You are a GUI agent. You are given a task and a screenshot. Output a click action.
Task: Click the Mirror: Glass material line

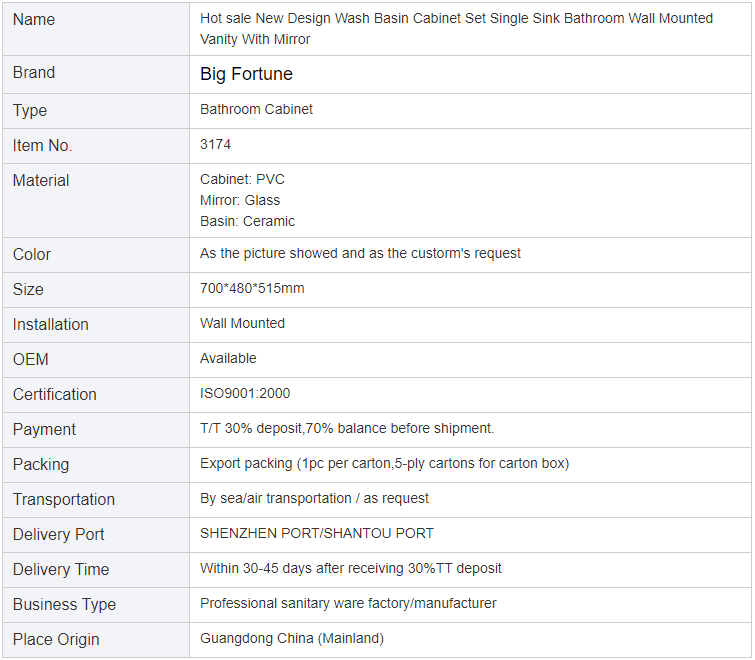click(240, 200)
